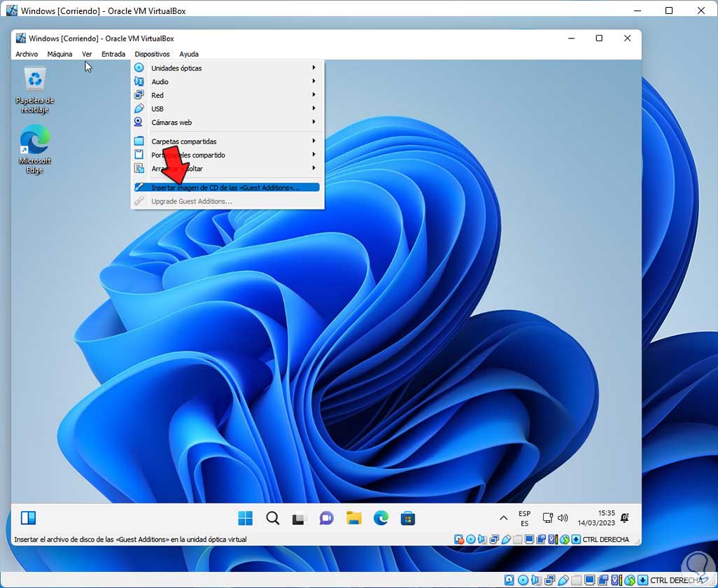Open the taskbar Search magnifier

click(272, 519)
